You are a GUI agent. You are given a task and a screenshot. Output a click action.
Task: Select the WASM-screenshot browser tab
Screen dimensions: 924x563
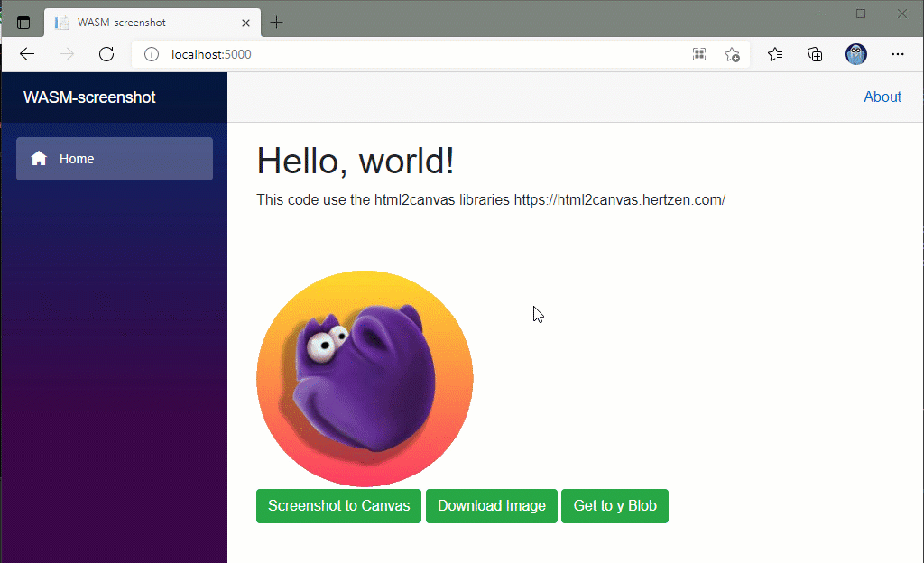tap(152, 23)
